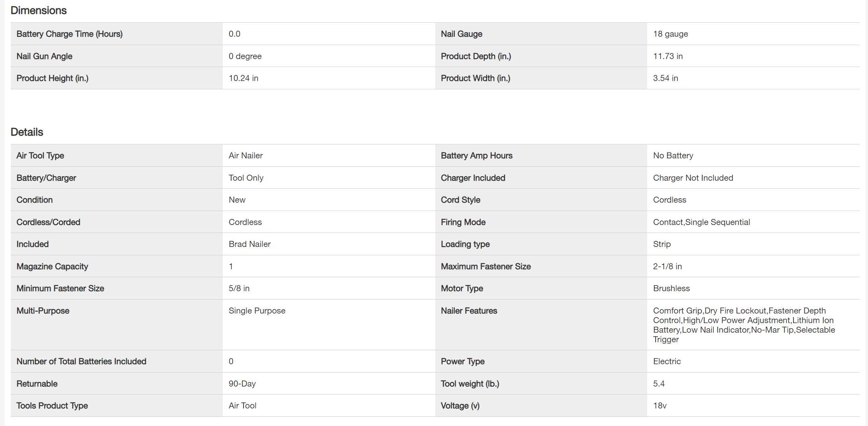
Task: Click the 90-Day returnable value
Action: point(242,384)
